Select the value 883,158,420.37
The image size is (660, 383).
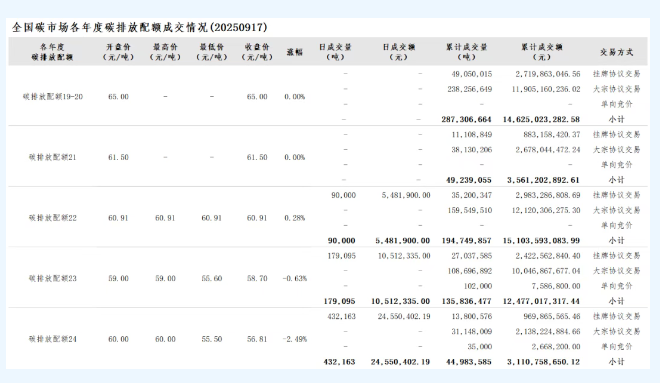point(551,135)
